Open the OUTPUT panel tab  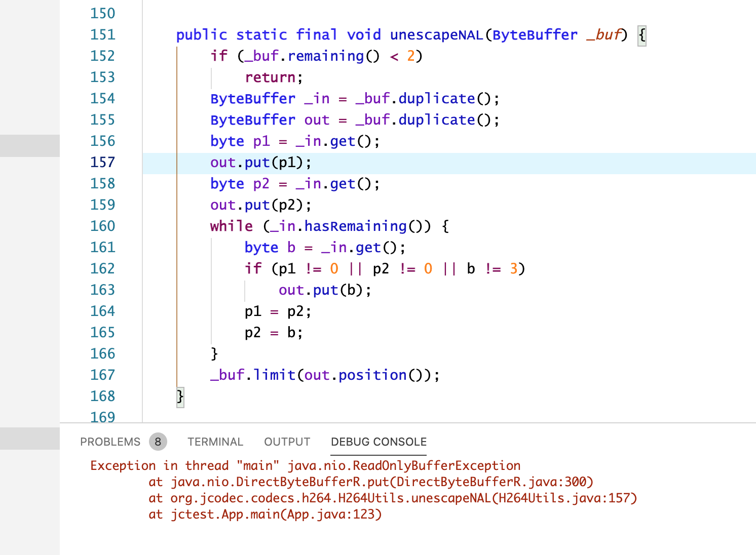[287, 442]
